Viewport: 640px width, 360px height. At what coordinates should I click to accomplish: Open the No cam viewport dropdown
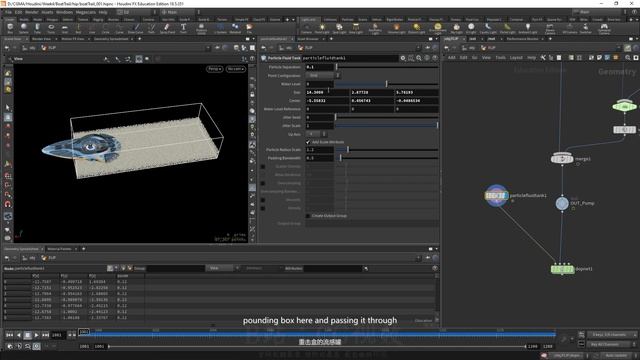(236, 69)
